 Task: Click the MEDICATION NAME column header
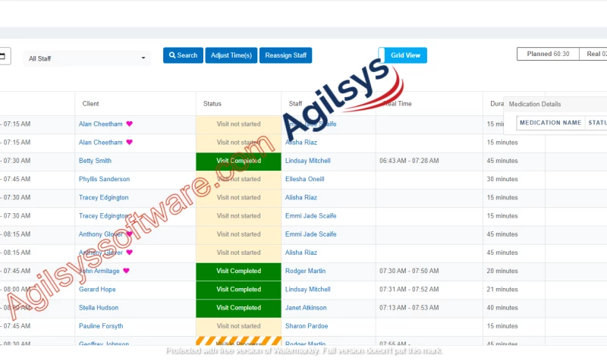[x=551, y=123]
